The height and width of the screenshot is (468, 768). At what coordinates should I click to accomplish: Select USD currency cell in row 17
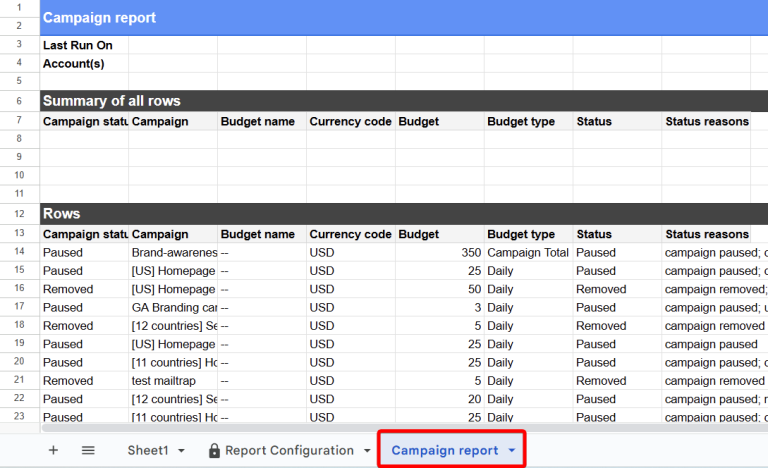pos(351,307)
